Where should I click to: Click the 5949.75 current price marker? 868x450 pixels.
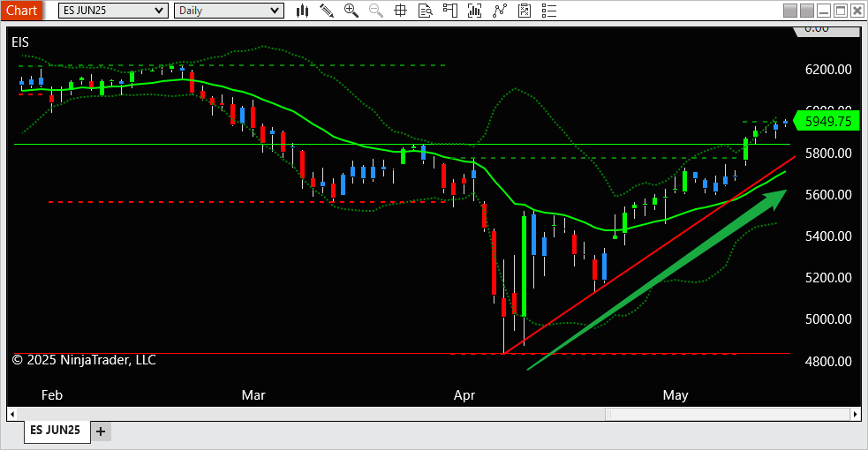[x=827, y=121]
